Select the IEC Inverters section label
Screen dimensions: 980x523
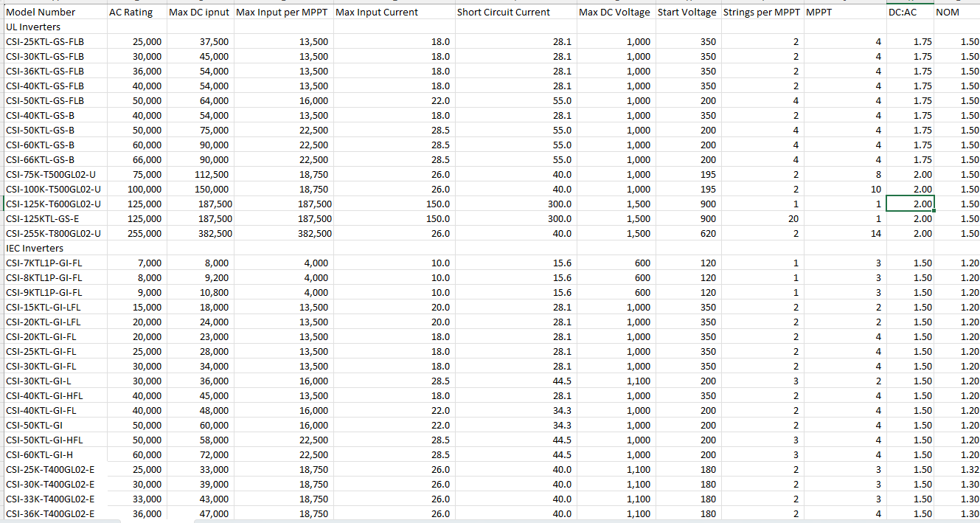35,249
